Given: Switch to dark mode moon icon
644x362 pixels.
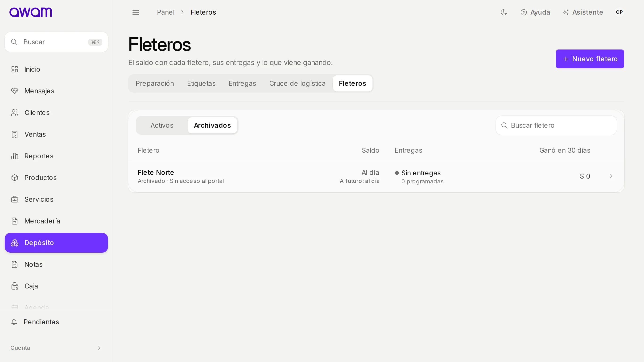Looking at the screenshot, I should (x=504, y=12).
